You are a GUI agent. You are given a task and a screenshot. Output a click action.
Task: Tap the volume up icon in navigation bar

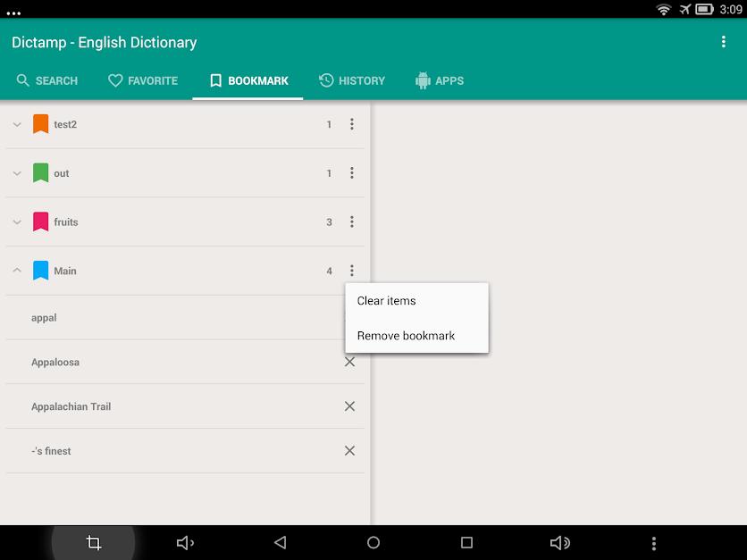[x=560, y=542]
